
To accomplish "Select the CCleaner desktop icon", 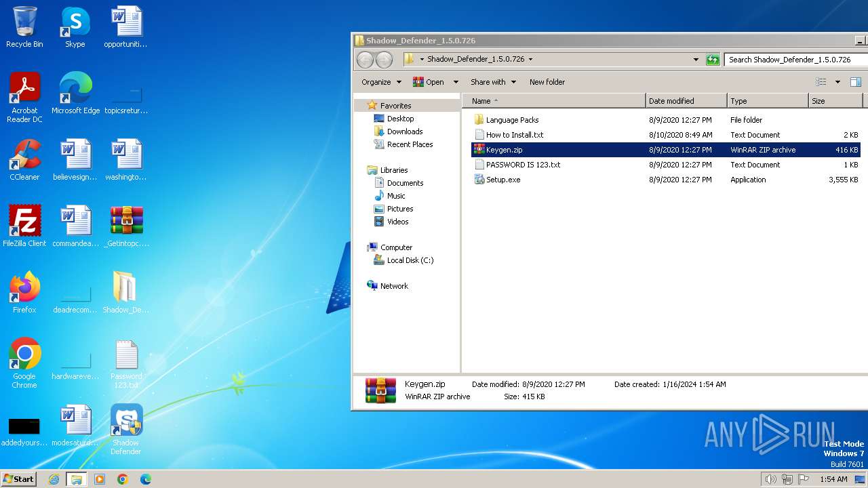I will [x=24, y=160].
